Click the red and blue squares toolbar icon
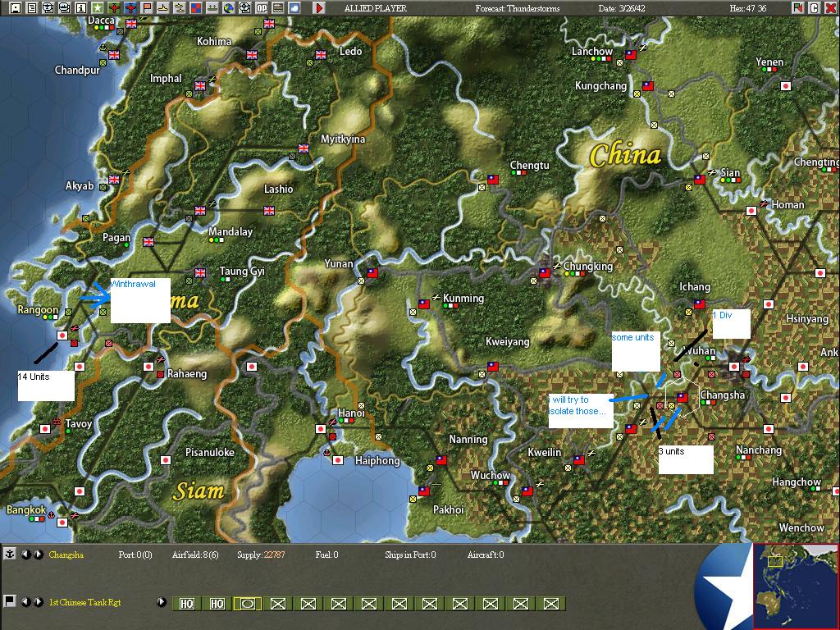 point(196,8)
